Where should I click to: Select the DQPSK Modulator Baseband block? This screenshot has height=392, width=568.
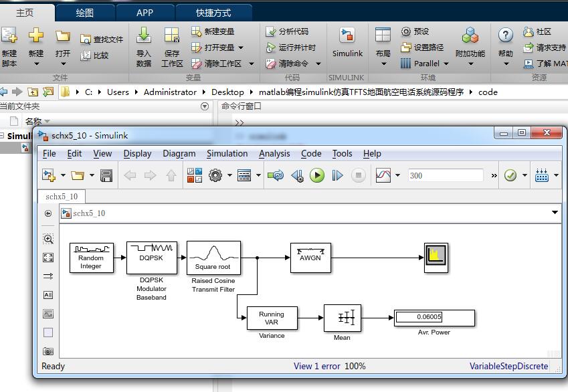tap(152, 258)
